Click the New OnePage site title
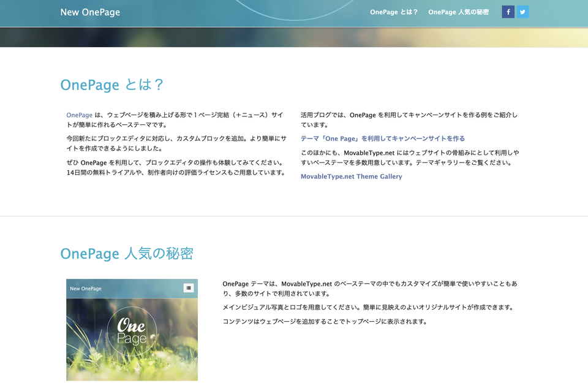Viewport: 588px width, 388px height. (x=90, y=12)
